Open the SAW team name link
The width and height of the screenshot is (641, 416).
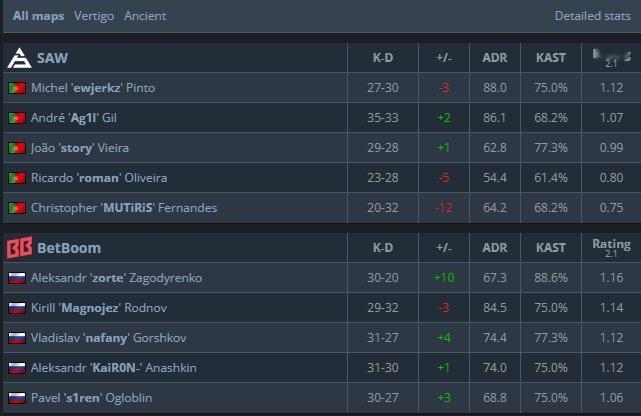[x=52, y=58]
